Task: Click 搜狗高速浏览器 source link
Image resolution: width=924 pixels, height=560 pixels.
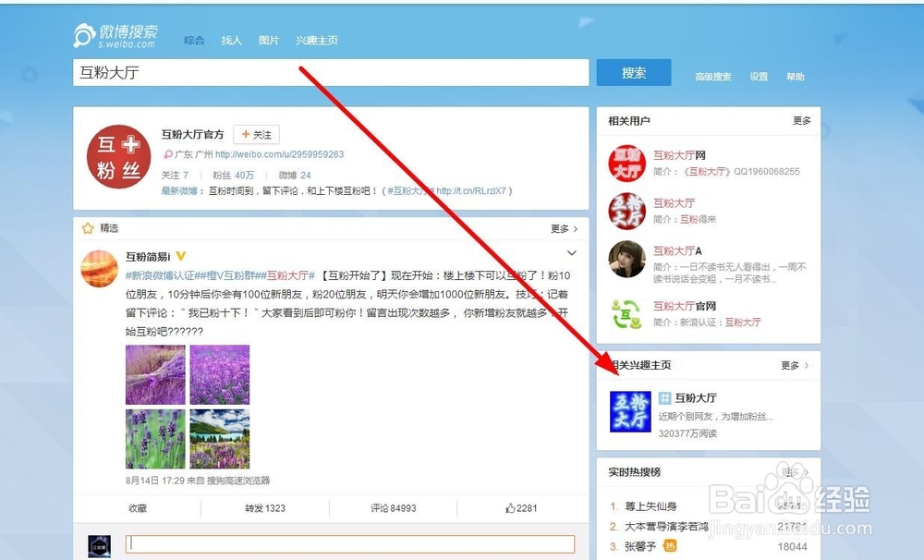Action: click(x=238, y=481)
